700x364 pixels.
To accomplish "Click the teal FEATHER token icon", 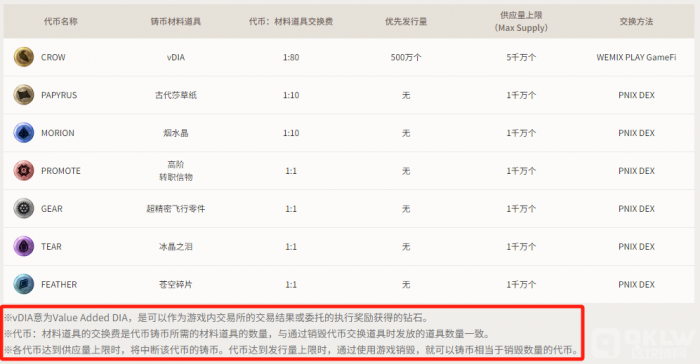I will 24,285.
